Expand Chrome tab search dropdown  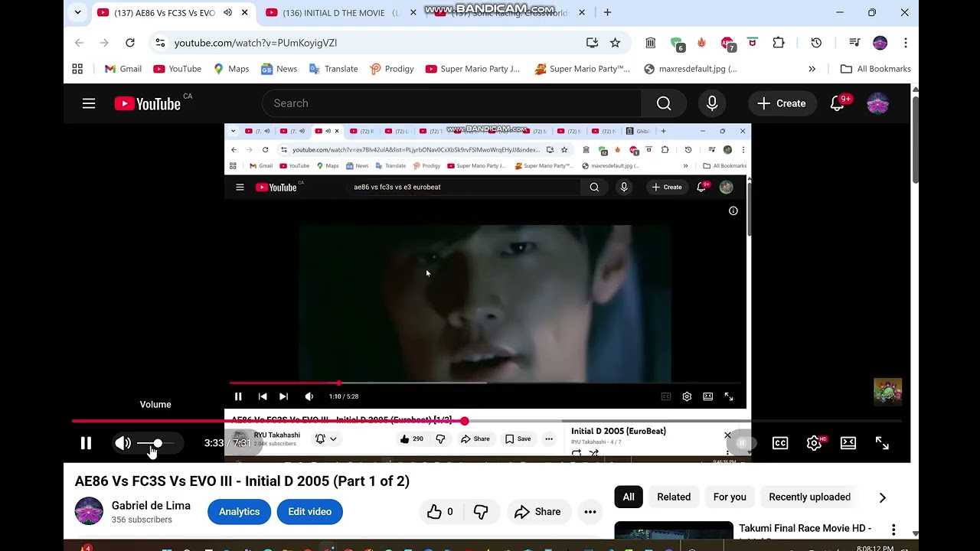77,13
